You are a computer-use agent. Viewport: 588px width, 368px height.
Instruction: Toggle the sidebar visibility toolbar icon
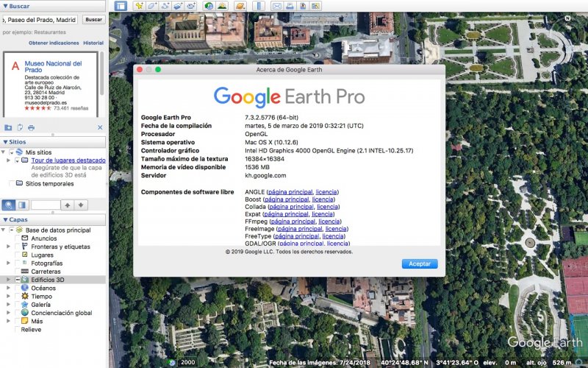coord(121,6)
